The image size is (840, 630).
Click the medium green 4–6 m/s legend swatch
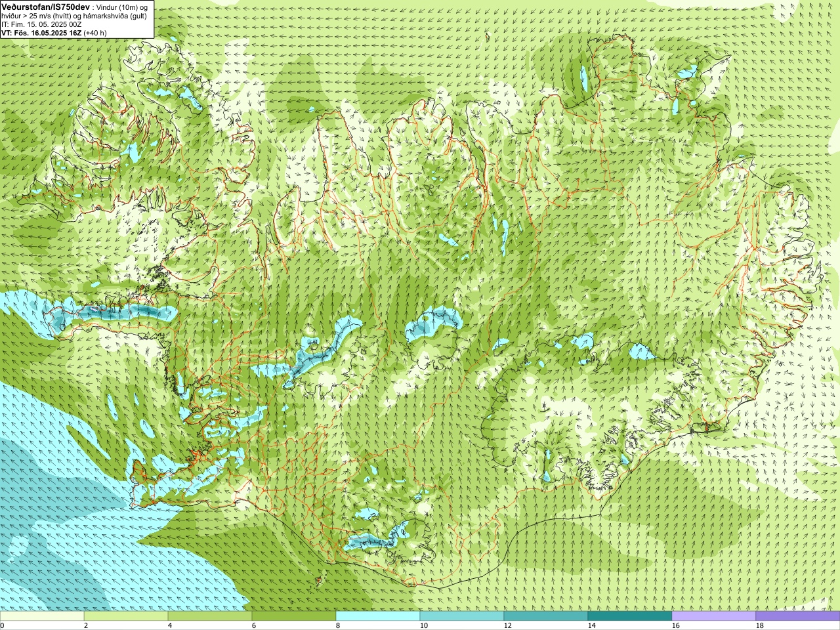click(210, 616)
